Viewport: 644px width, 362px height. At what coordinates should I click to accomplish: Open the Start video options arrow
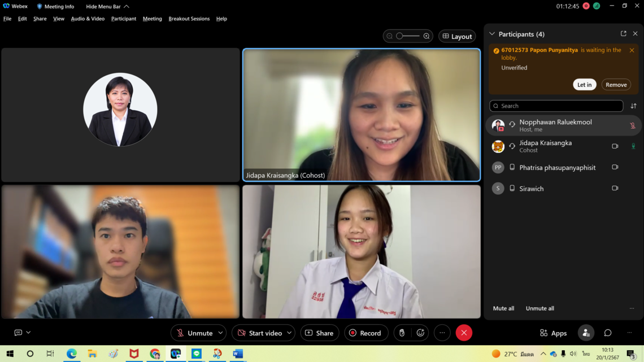289,333
